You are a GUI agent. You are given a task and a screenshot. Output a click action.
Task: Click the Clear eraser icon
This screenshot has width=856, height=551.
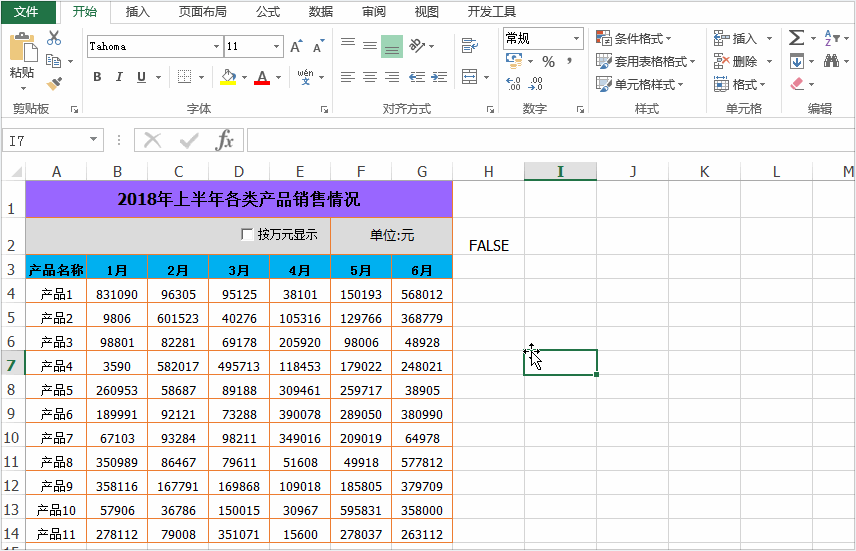coord(797,84)
